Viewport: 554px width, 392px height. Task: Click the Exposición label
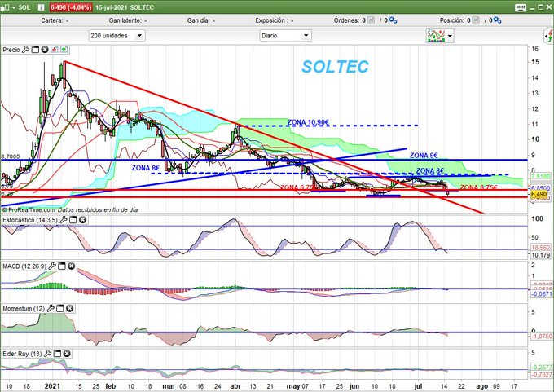click(x=270, y=20)
